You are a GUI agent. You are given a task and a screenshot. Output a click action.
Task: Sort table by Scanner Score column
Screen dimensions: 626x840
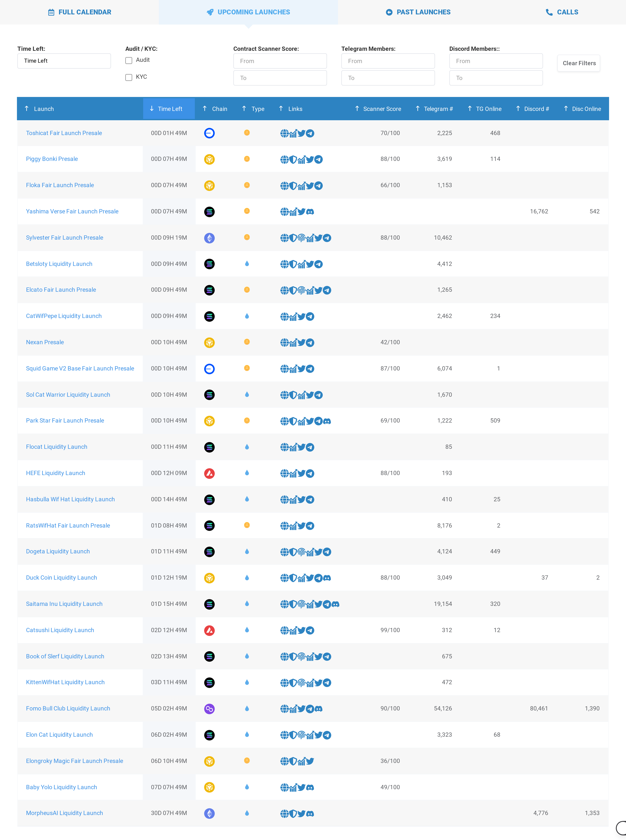click(x=378, y=109)
